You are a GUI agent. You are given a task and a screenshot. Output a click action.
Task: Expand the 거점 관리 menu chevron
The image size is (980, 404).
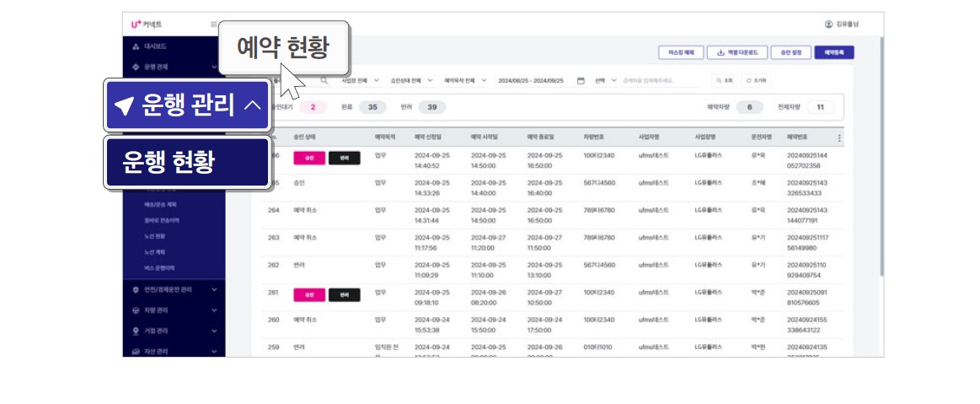tap(214, 331)
